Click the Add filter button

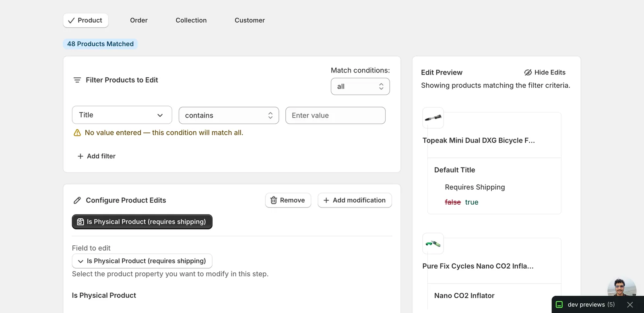click(x=97, y=156)
